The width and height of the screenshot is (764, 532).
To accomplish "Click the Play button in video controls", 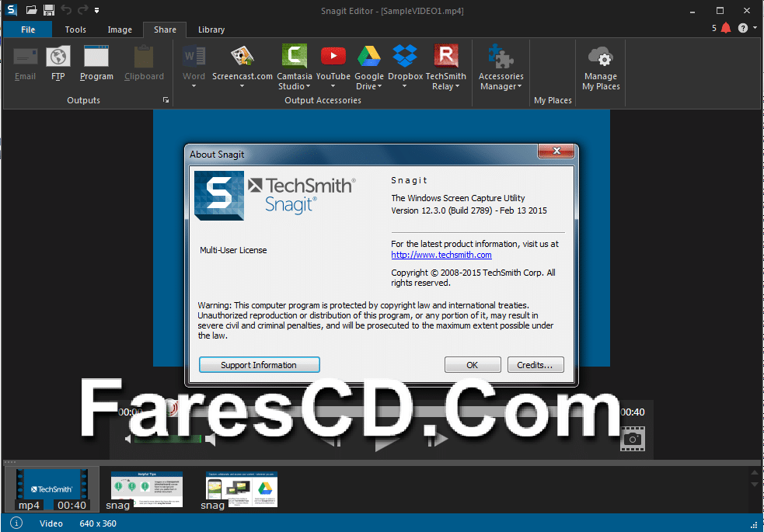I will [386, 441].
